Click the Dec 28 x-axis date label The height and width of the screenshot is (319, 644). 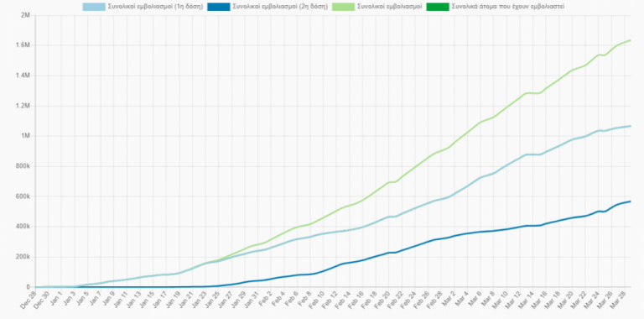click(29, 298)
